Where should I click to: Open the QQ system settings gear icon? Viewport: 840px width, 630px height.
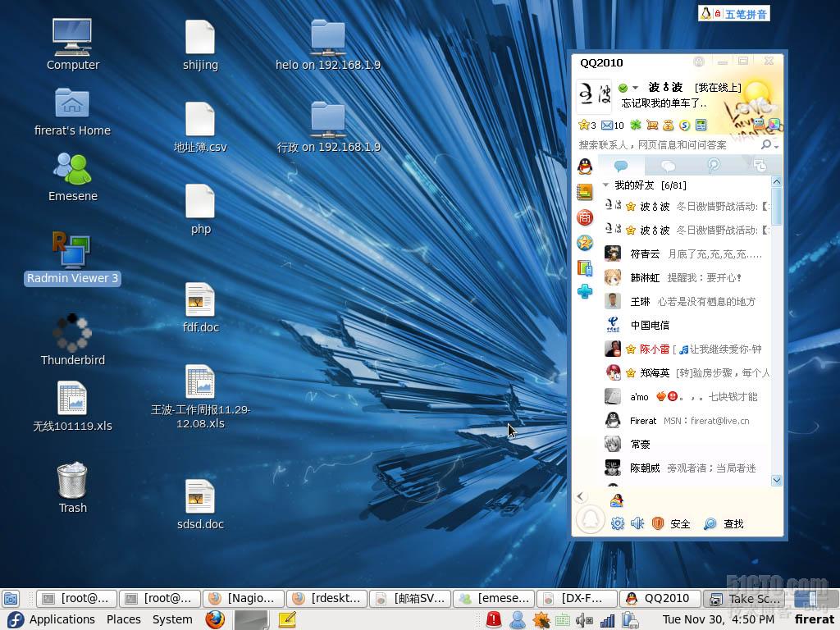tap(618, 523)
